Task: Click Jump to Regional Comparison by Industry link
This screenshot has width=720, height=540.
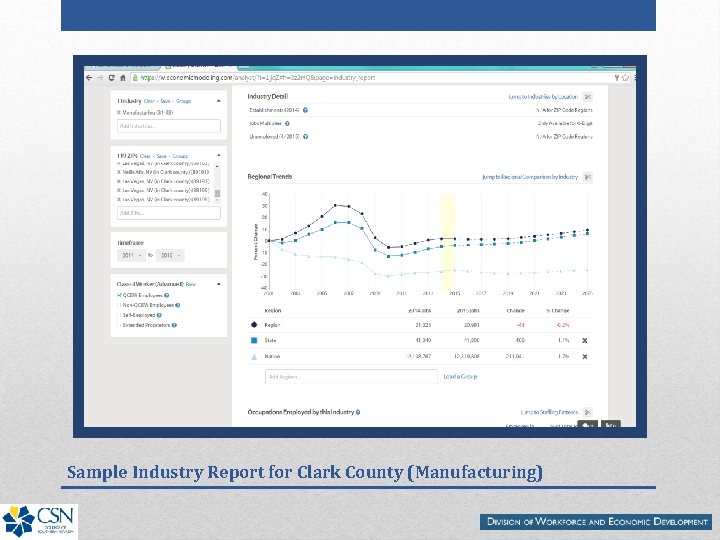Action: pos(530,177)
